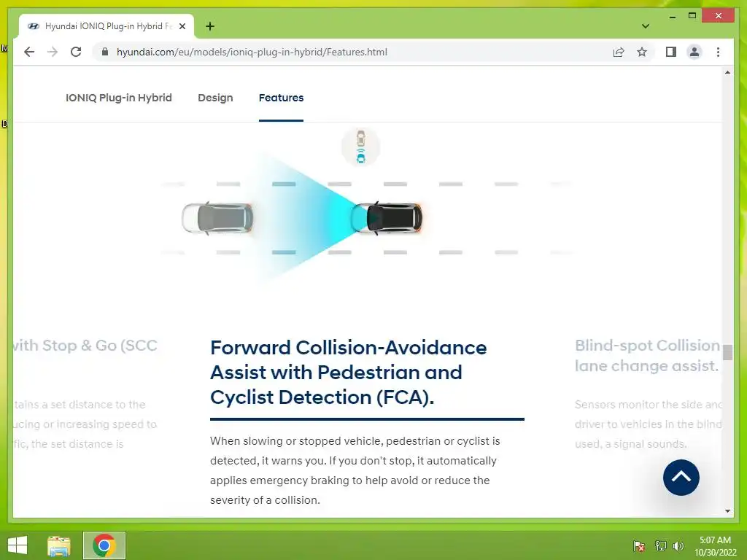The height and width of the screenshot is (560, 747).
Task: Open the Action Center flag icon
Action: (639, 546)
